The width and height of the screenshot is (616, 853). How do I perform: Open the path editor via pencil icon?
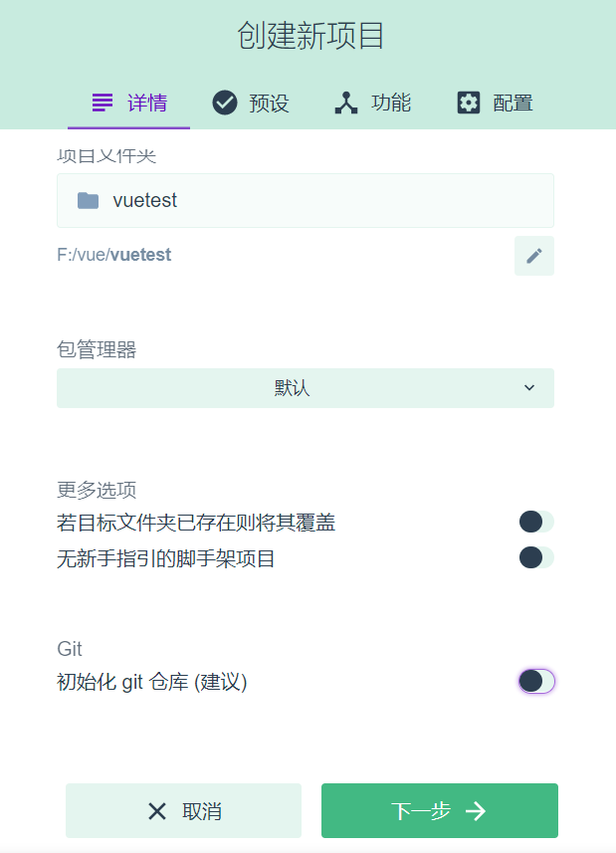pos(533,255)
